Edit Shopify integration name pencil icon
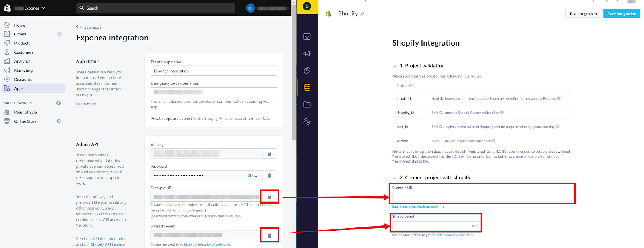644x248 pixels. tap(362, 14)
